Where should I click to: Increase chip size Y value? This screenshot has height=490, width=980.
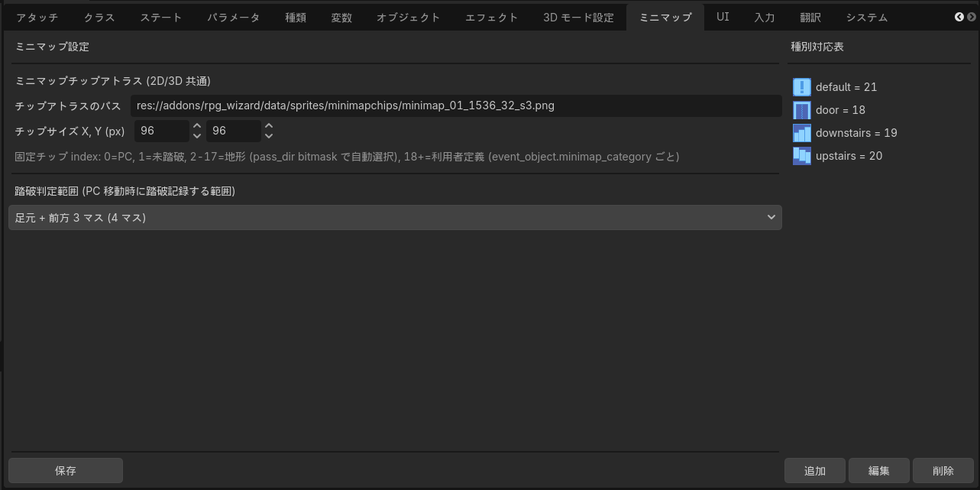coord(269,125)
